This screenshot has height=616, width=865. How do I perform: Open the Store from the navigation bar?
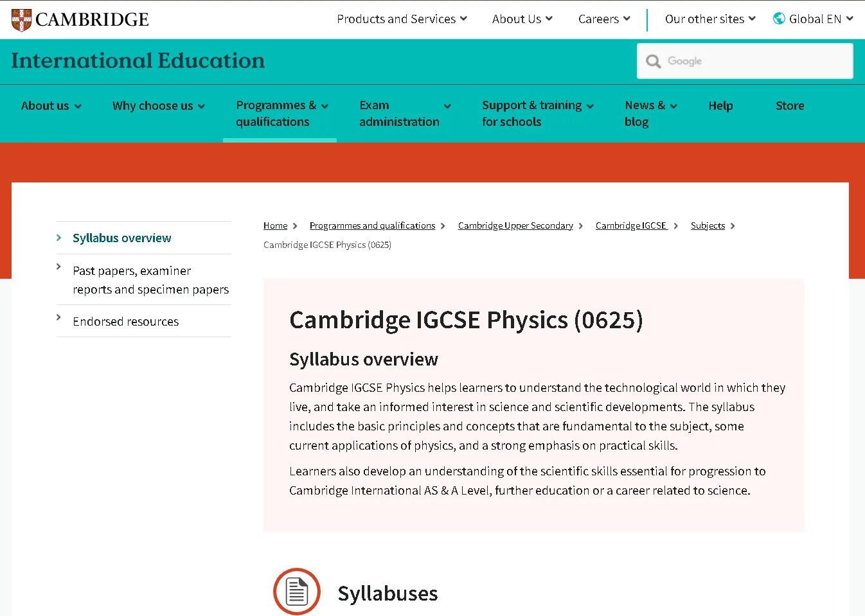point(790,105)
